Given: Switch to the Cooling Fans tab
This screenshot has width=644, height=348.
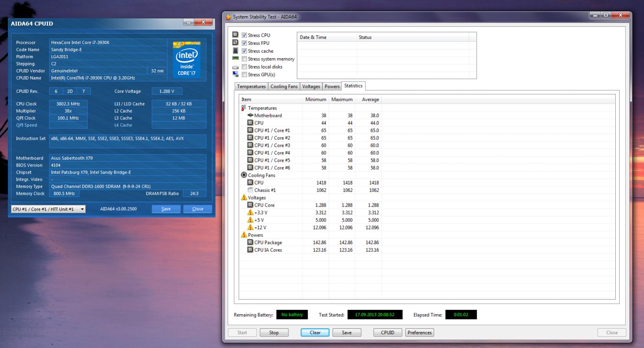Looking at the screenshot, I should pyautogui.click(x=284, y=87).
